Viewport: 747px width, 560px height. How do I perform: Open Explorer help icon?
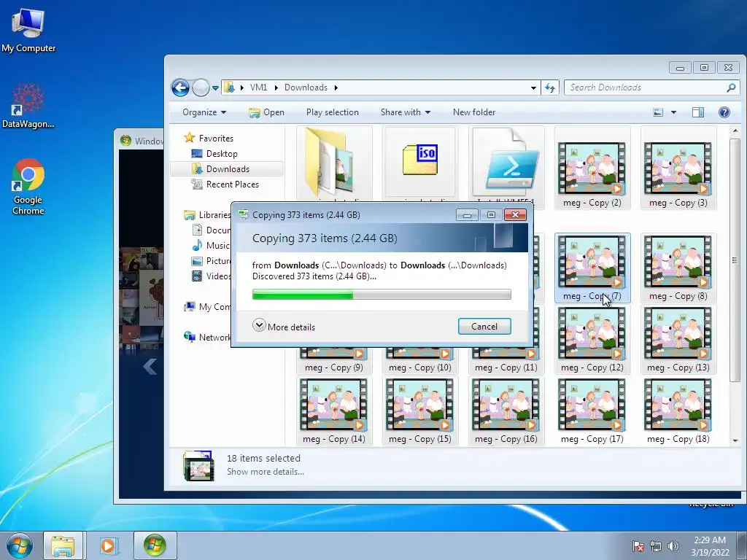[724, 112]
